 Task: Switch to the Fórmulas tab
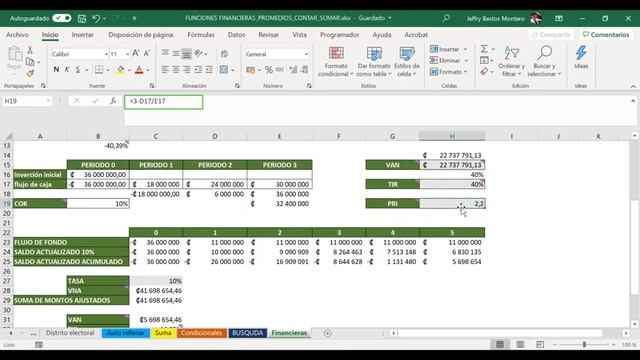(x=201, y=35)
